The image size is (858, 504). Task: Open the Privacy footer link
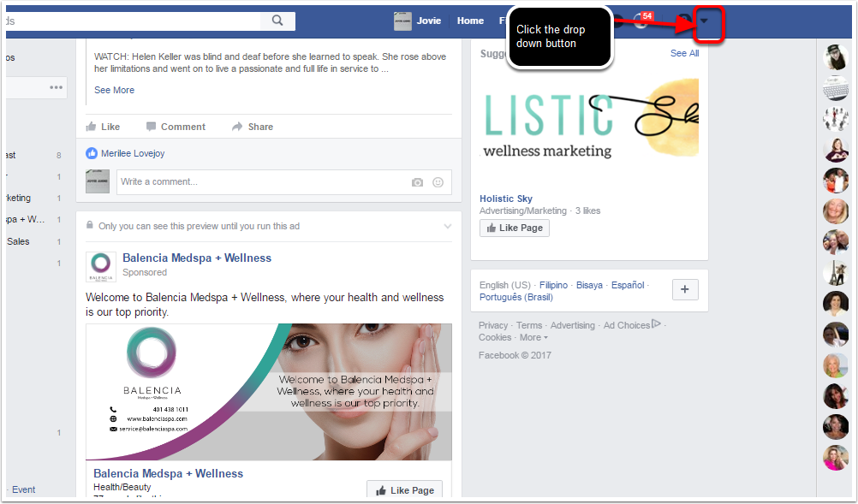pos(493,326)
